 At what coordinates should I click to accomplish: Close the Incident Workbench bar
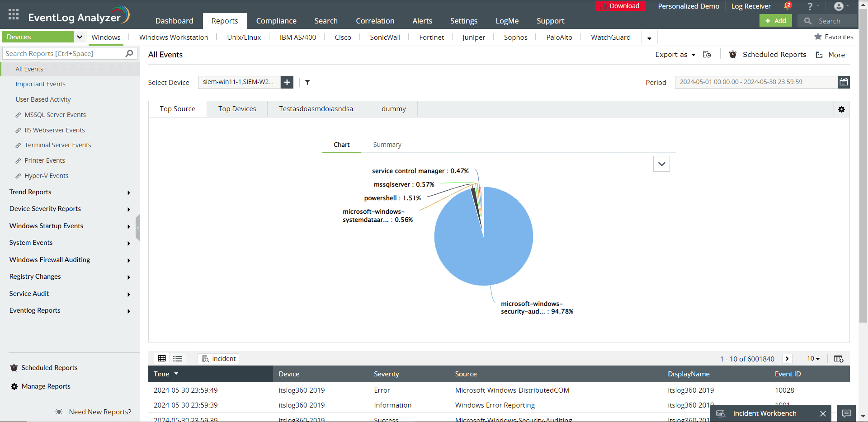pyautogui.click(x=823, y=413)
